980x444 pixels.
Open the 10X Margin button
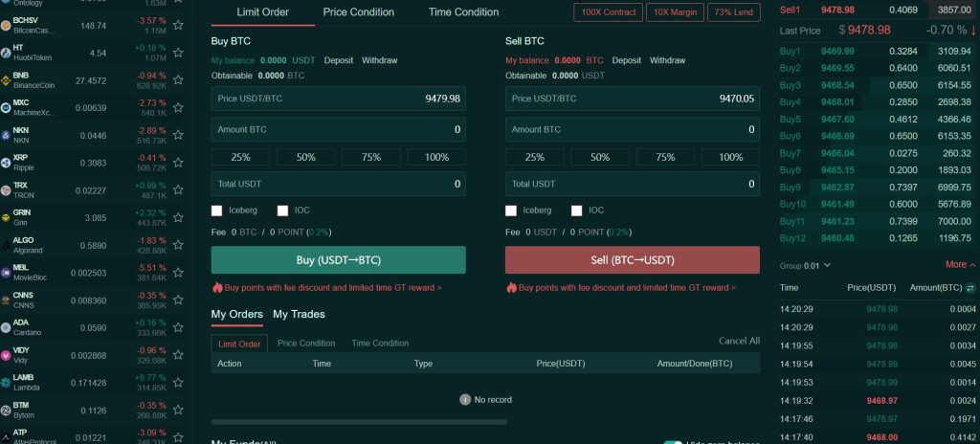[x=675, y=11]
